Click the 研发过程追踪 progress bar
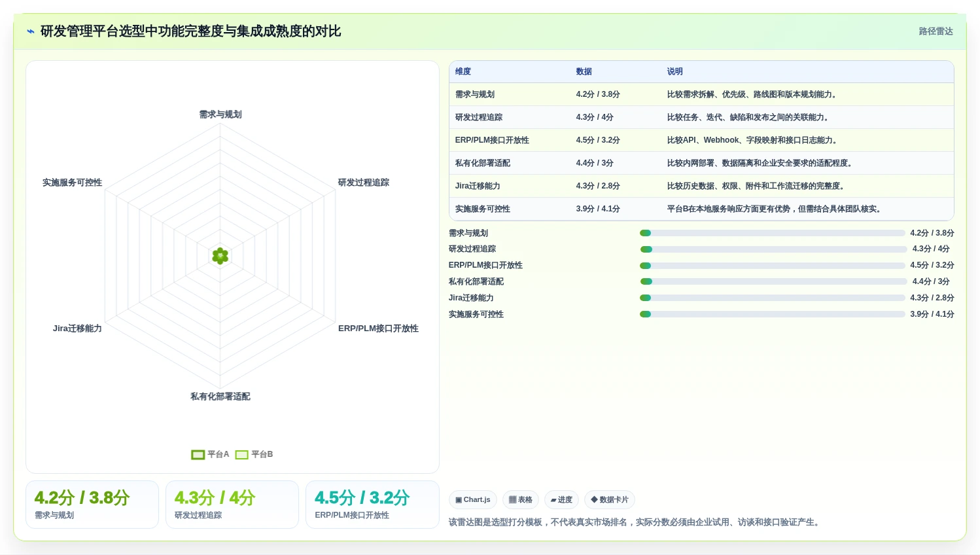 [x=774, y=249]
